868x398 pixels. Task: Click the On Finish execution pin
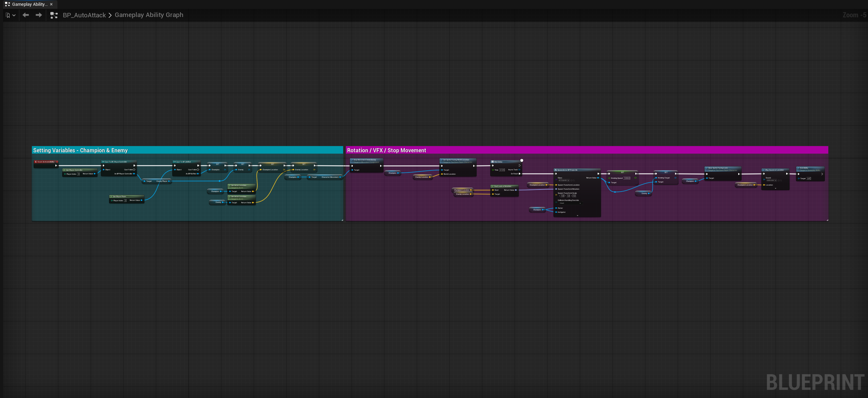pyautogui.click(x=519, y=174)
